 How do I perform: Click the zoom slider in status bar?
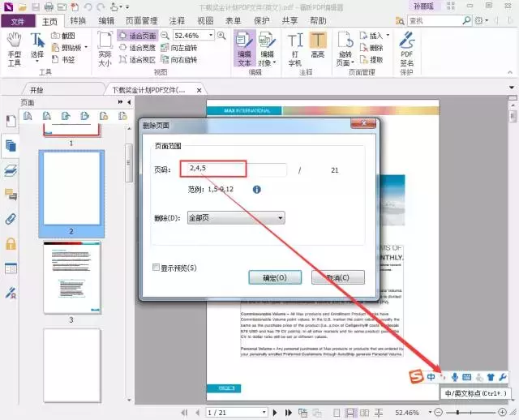pyautogui.click(x=470, y=413)
